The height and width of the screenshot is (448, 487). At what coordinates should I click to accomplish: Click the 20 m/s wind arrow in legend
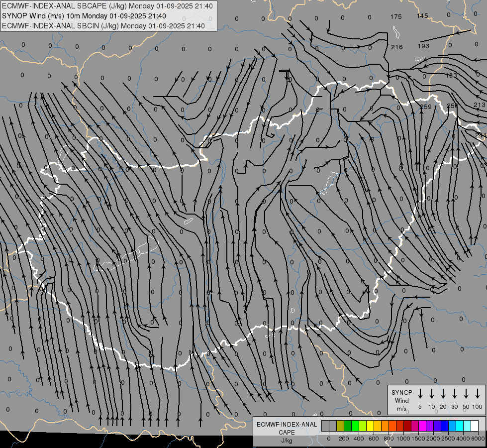443,394
